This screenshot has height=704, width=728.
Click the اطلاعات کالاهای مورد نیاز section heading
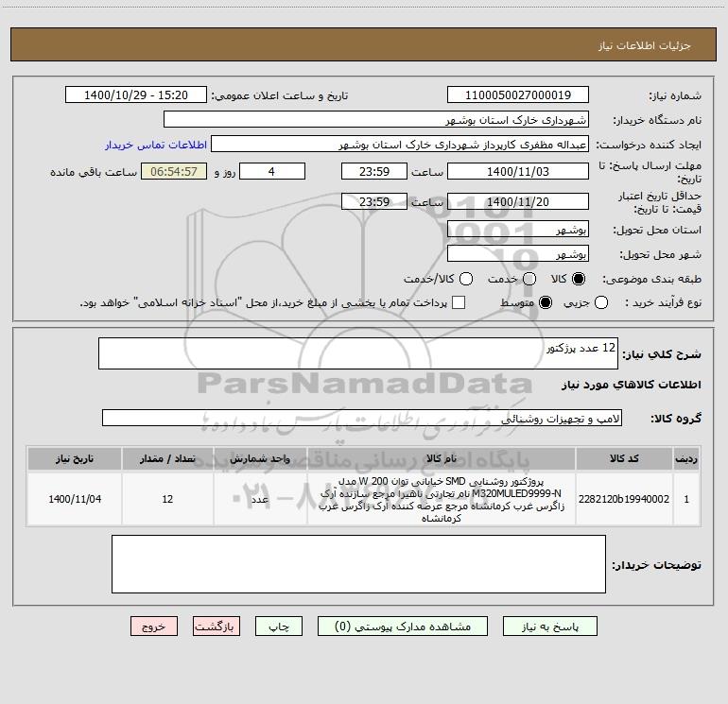(x=632, y=385)
